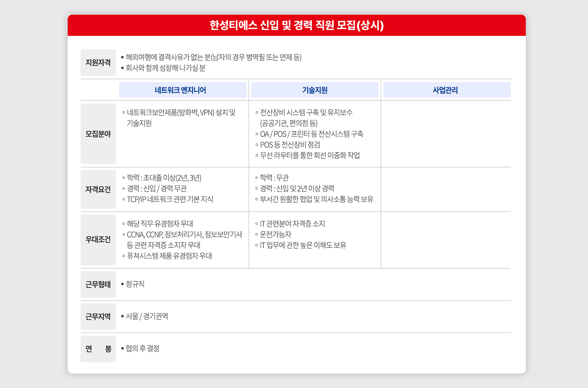
Task: Click the TCP/IP 네트워크 관련 기본 지식 line
Action: point(170,199)
